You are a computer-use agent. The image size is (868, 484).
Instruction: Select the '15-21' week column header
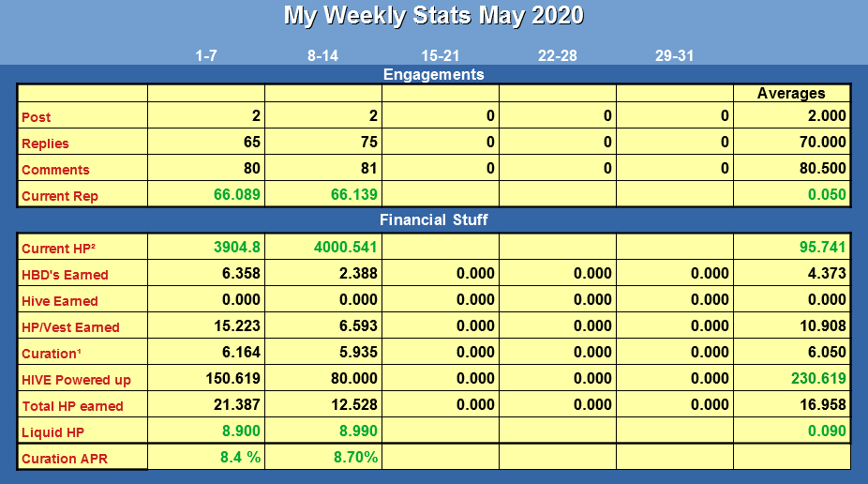pyautogui.click(x=440, y=55)
